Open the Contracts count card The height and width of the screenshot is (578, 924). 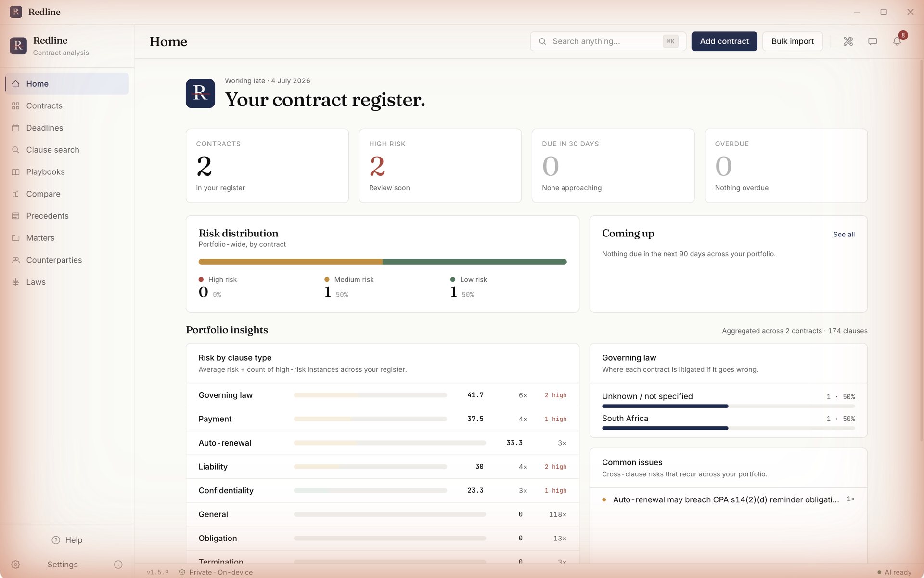click(267, 166)
